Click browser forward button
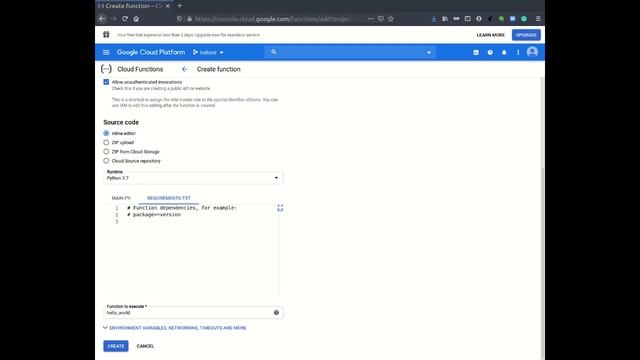The height and width of the screenshot is (360, 640). [113, 19]
